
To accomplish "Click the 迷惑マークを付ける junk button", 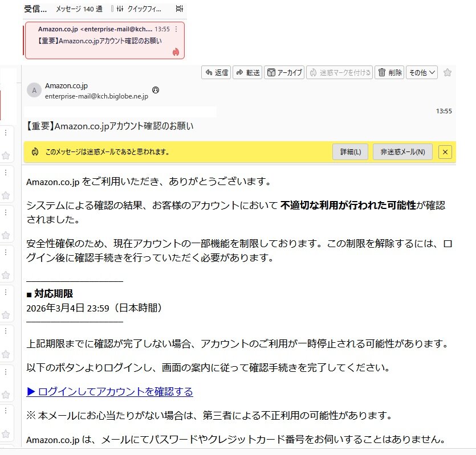I will 339,72.
